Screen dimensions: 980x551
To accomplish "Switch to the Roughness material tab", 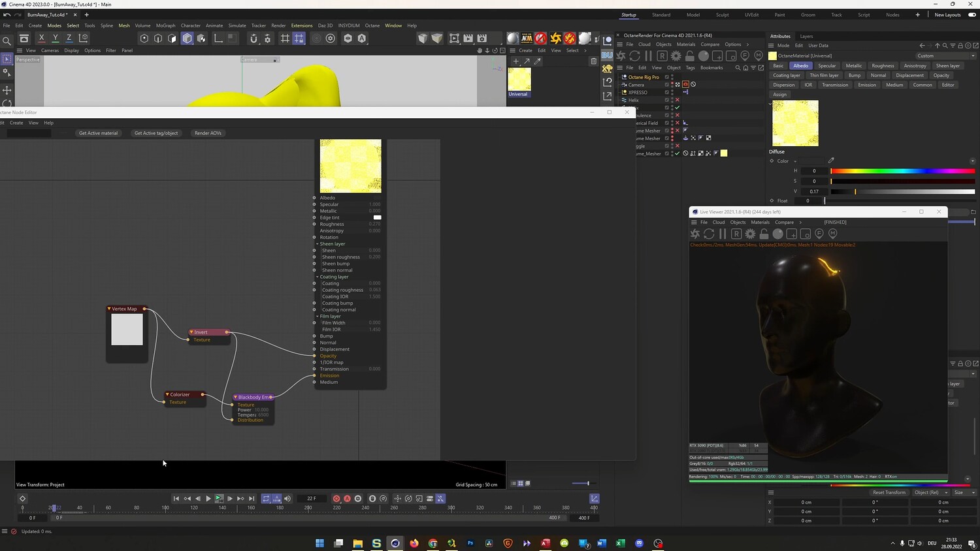I will 883,66.
